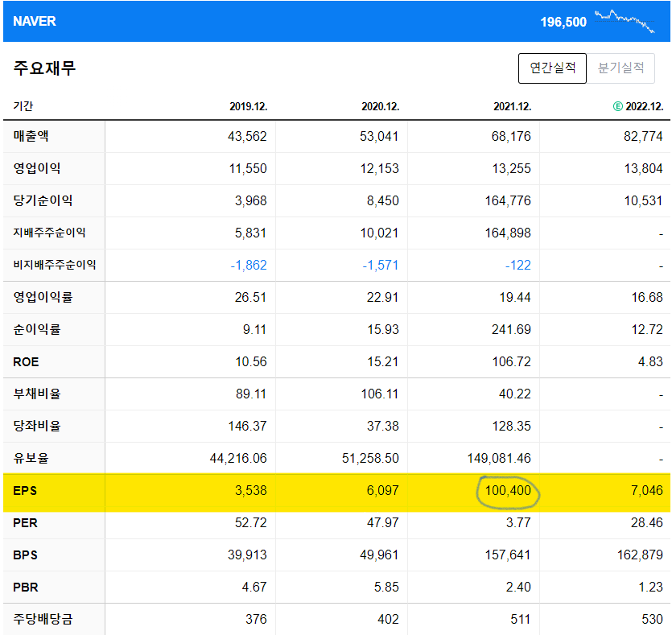Click the 기간 header label

click(x=23, y=106)
